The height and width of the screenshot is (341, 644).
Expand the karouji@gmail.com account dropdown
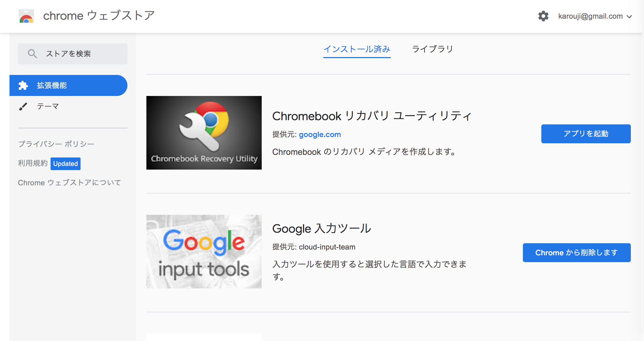point(595,16)
